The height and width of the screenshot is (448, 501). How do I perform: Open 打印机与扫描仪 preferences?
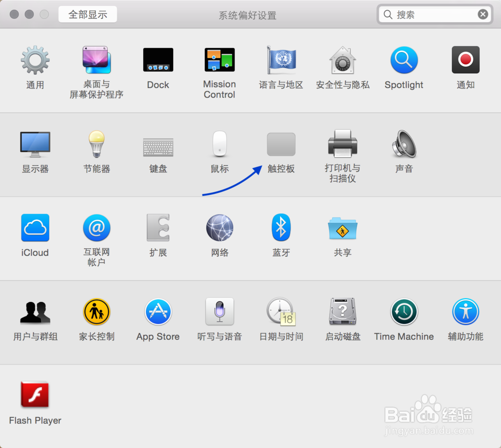click(x=343, y=144)
